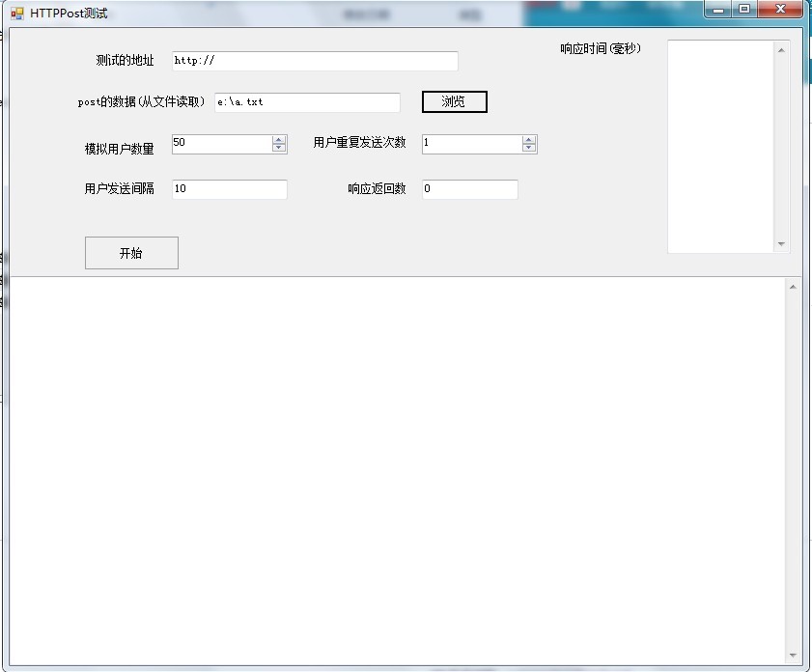Click the 测试的地址 label
The width and height of the screenshot is (812, 672).
click(125, 61)
